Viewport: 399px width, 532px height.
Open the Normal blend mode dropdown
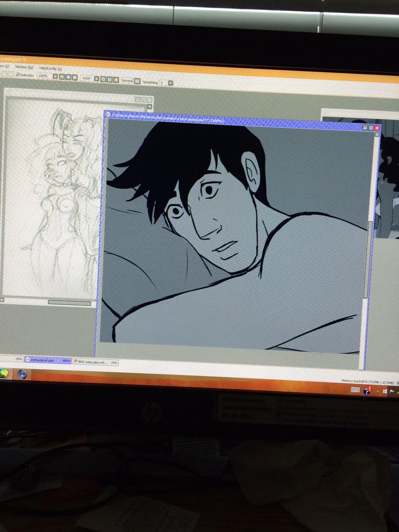coord(127,81)
